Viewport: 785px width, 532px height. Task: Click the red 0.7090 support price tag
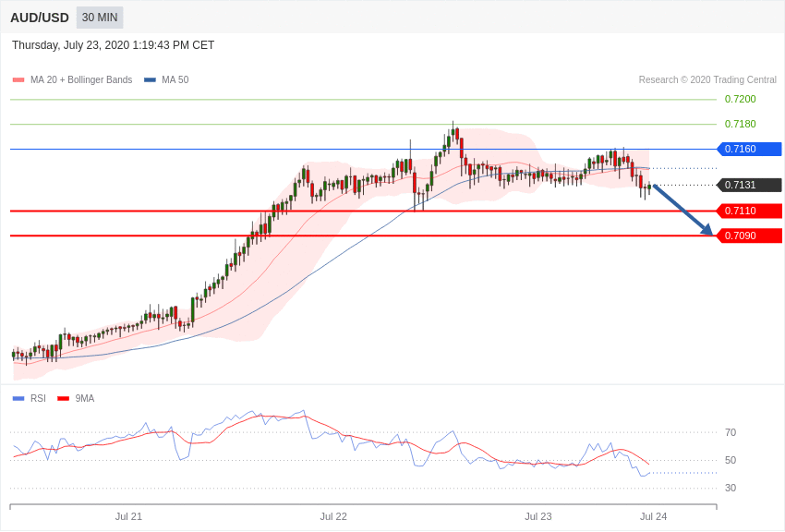pos(749,236)
